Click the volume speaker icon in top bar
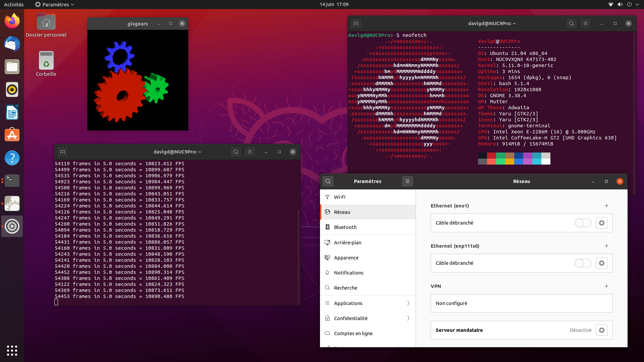644x362 pixels. point(620,4)
